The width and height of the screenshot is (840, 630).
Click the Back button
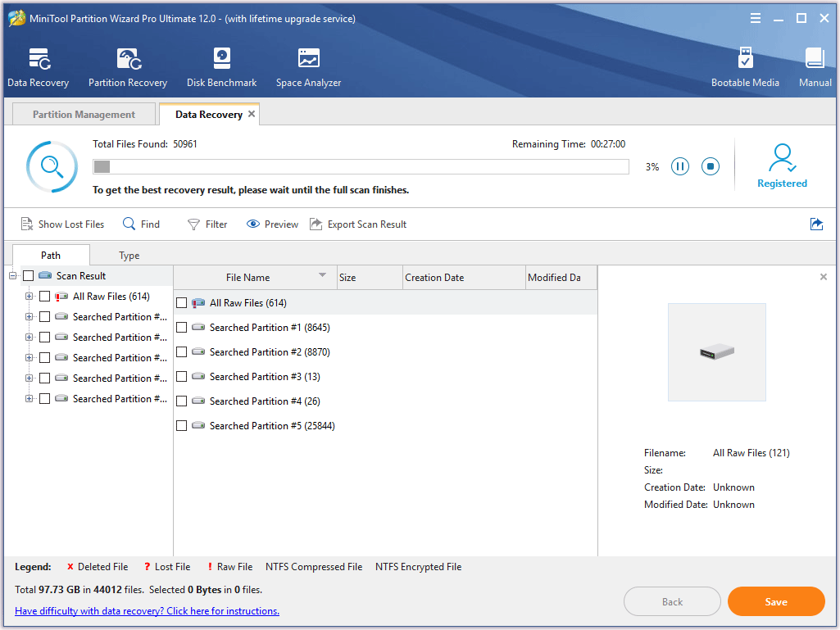672,601
